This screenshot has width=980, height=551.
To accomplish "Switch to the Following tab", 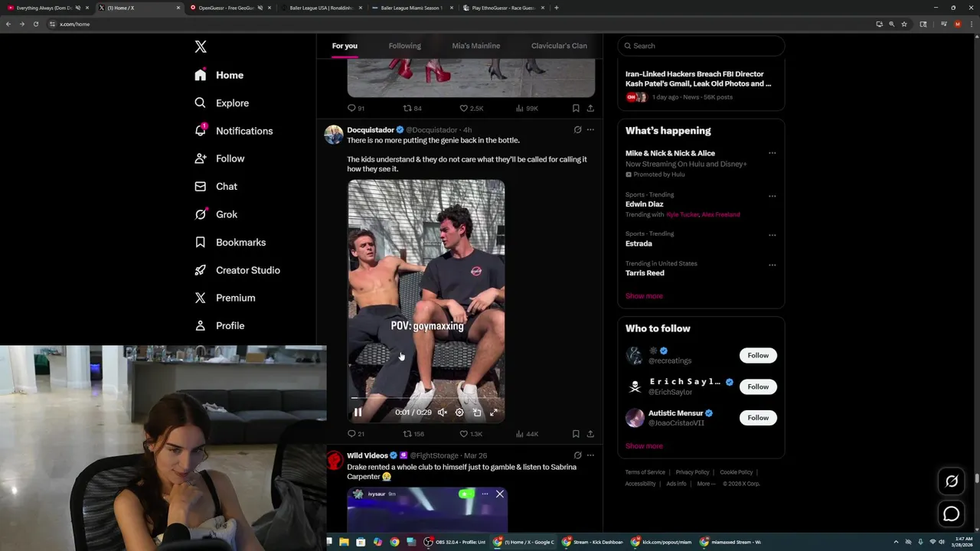I will pyautogui.click(x=404, y=46).
